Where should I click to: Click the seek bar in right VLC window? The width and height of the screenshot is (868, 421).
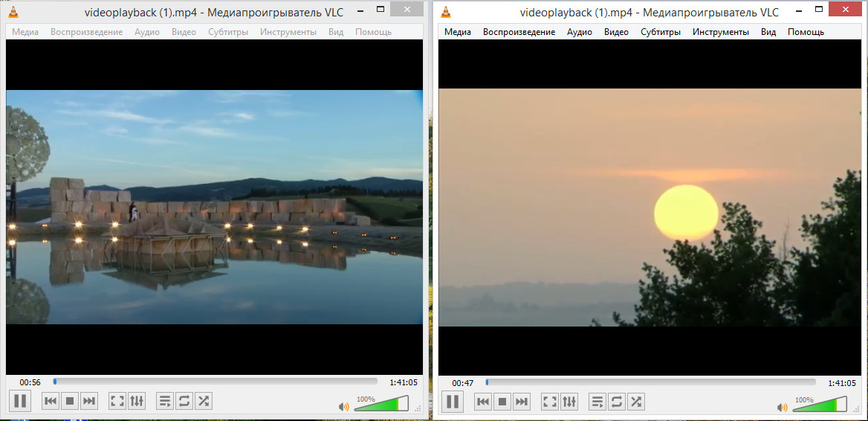[650, 382]
